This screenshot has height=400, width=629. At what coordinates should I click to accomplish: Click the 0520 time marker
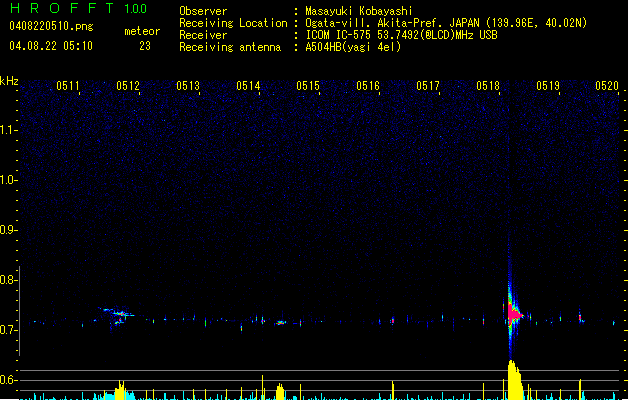[607, 86]
